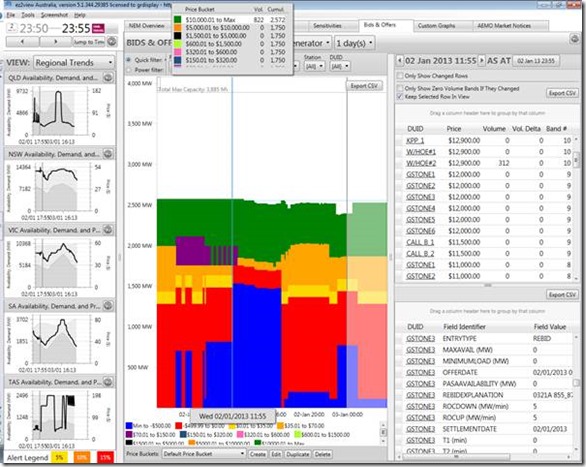Click the yellow 5% alert legend box
Image resolution: width=586 pixels, height=467 pixels.
(x=59, y=457)
